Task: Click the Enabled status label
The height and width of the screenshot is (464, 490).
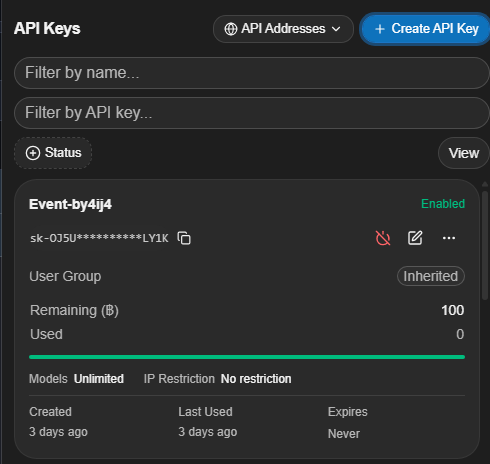Action: pos(443,204)
